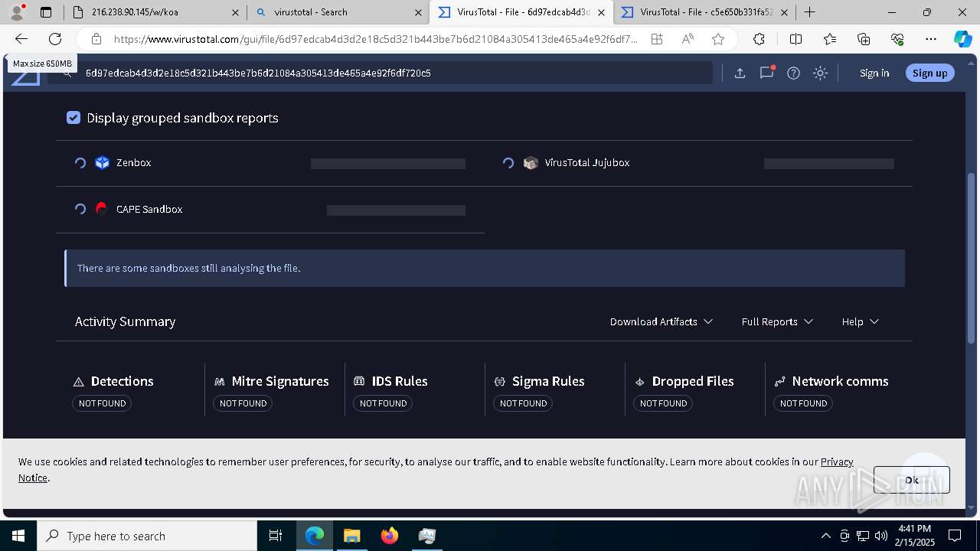Image resolution: width=980 pixels, height=551 pixels.
Task: Open the tab actions menu icon
Action: (46, 12)
